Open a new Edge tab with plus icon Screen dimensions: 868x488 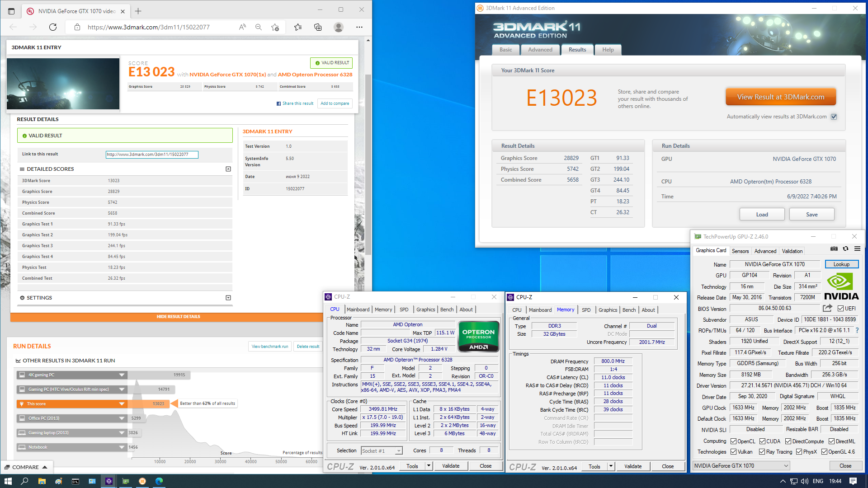[138, 11]
